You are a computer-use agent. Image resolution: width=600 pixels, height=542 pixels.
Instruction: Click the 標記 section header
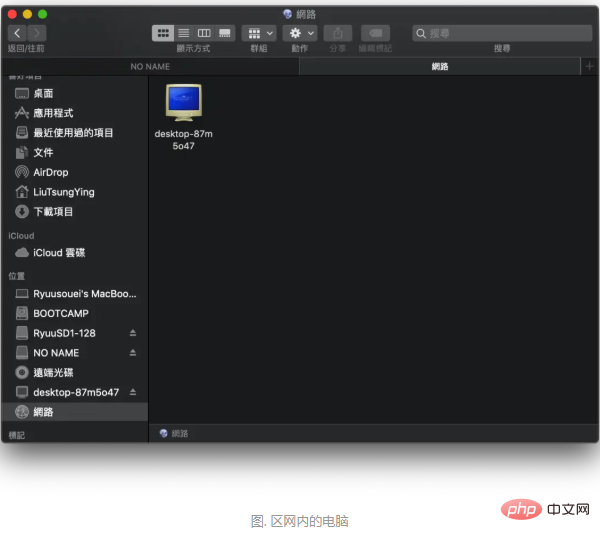pyautogui.click(x=16, y=435)
